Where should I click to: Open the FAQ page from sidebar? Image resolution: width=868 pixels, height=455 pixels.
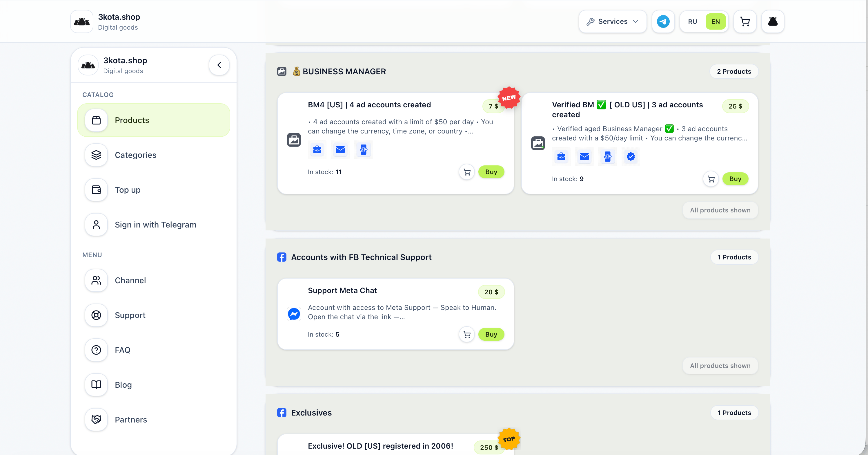pyautogui.click(x=153, y=350)
